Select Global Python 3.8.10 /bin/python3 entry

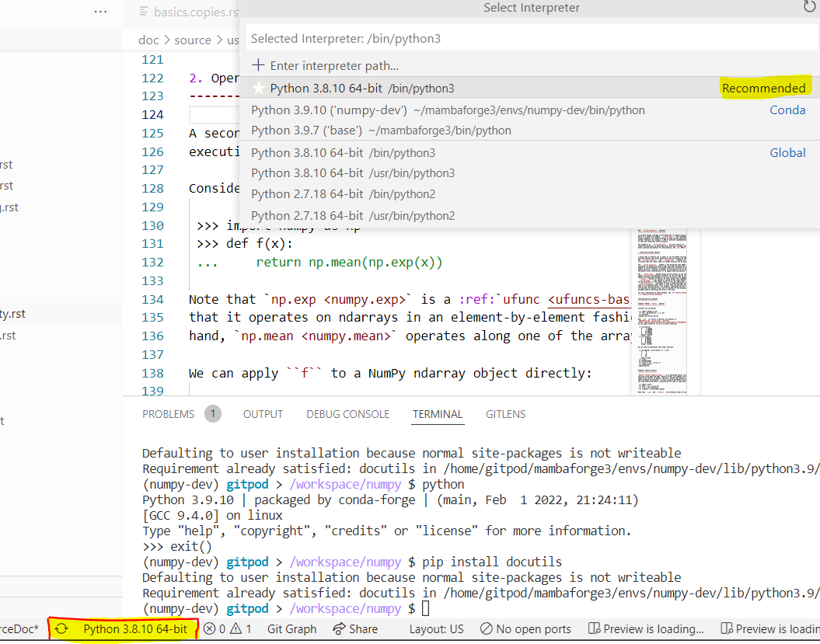tap(530, 152)
